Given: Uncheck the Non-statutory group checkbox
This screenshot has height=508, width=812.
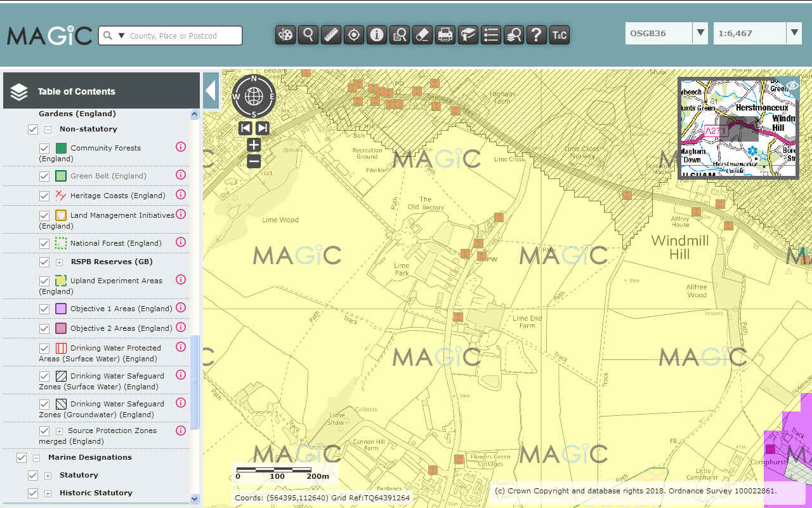Looking at the screenshot, I should point(33,129).
